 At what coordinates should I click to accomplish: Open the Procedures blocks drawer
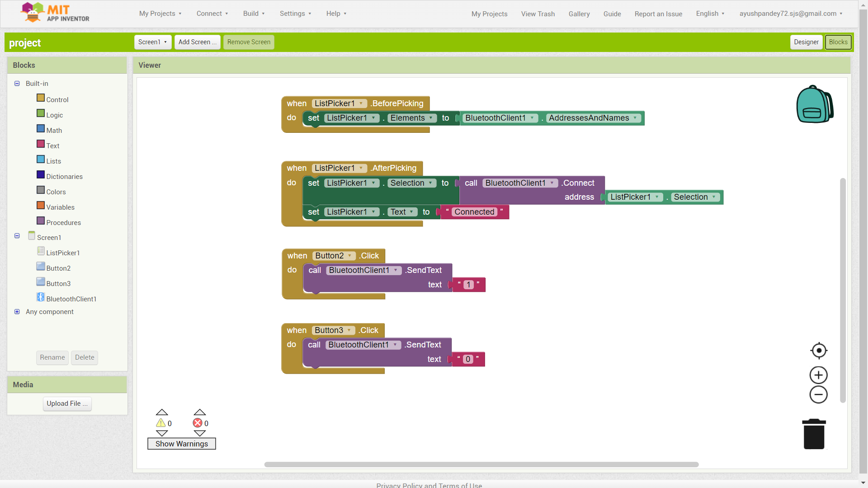(x=63, y=223)
